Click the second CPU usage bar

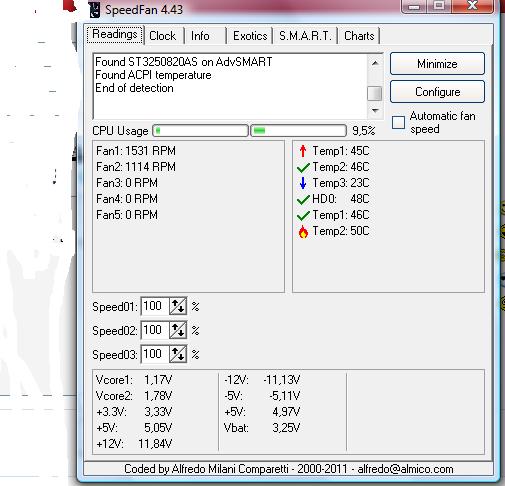298,131
